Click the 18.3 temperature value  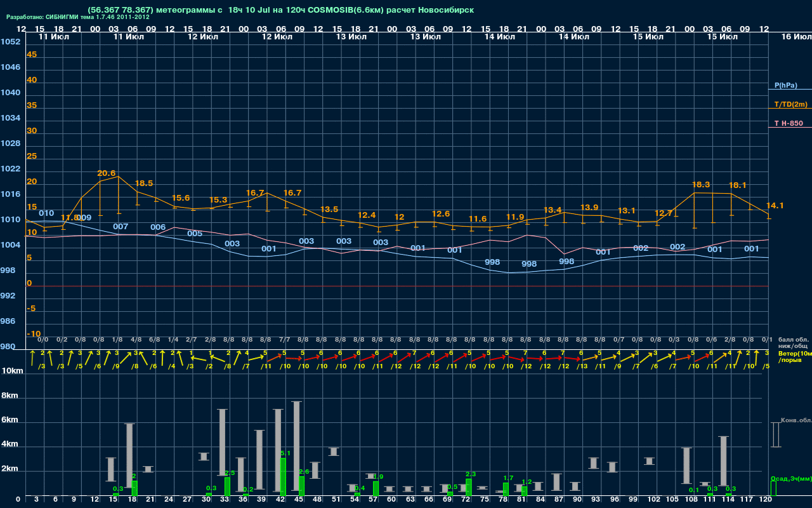coord(701,184)
